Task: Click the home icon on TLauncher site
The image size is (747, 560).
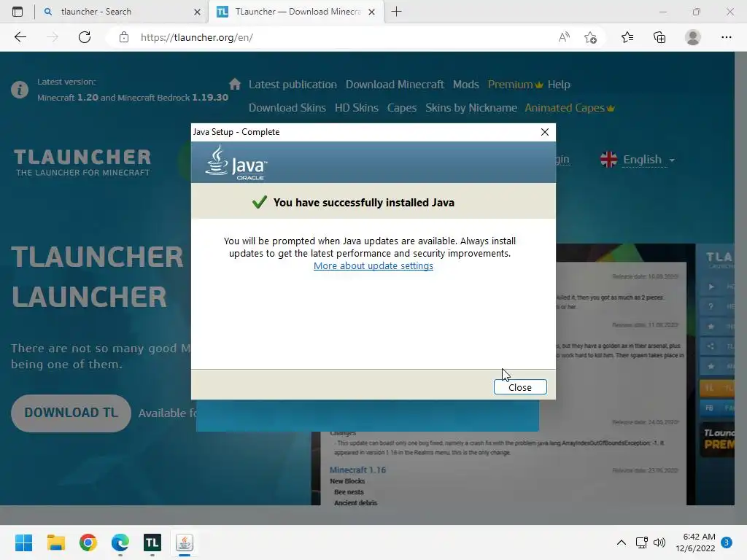Action: pos(234,85)
